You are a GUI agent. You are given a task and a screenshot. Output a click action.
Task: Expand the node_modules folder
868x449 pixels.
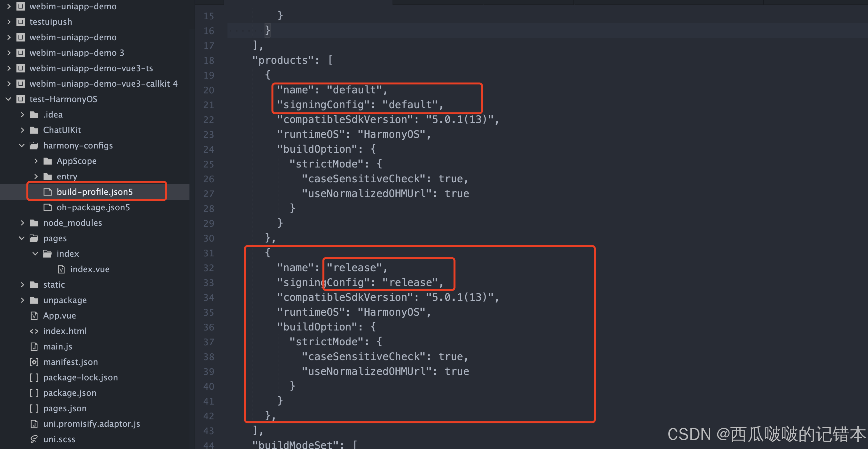click(x=22, y=223)
